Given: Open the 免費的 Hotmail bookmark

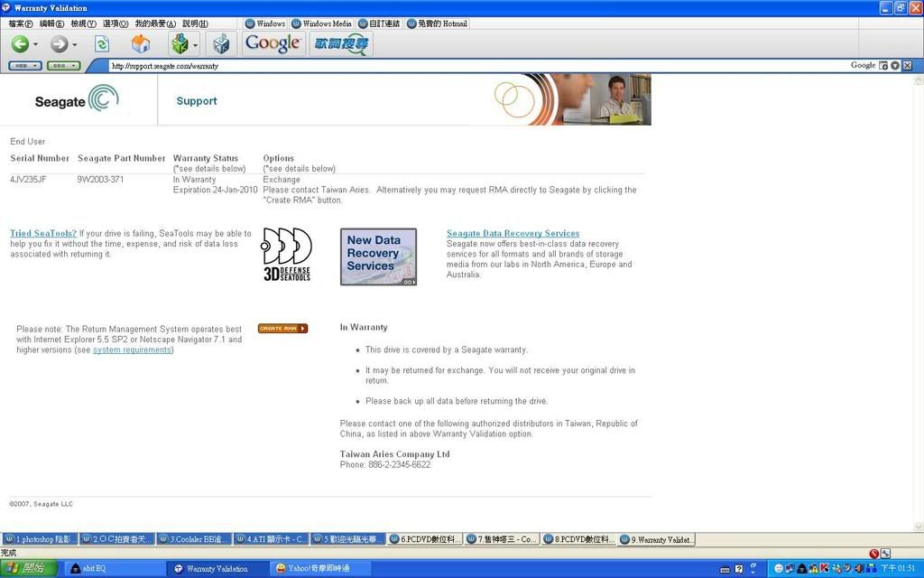Looking at the screenshot, I should [437, 23].
